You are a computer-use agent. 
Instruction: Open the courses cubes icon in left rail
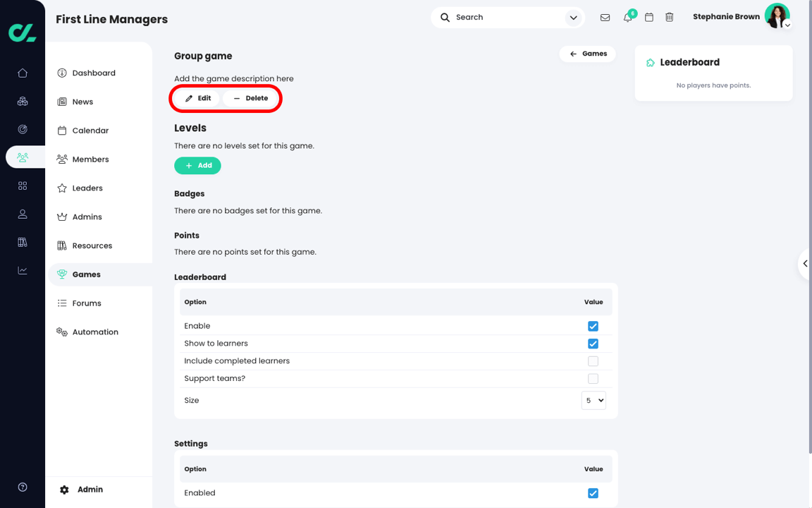pyautogui.click(x=23, y=101)
